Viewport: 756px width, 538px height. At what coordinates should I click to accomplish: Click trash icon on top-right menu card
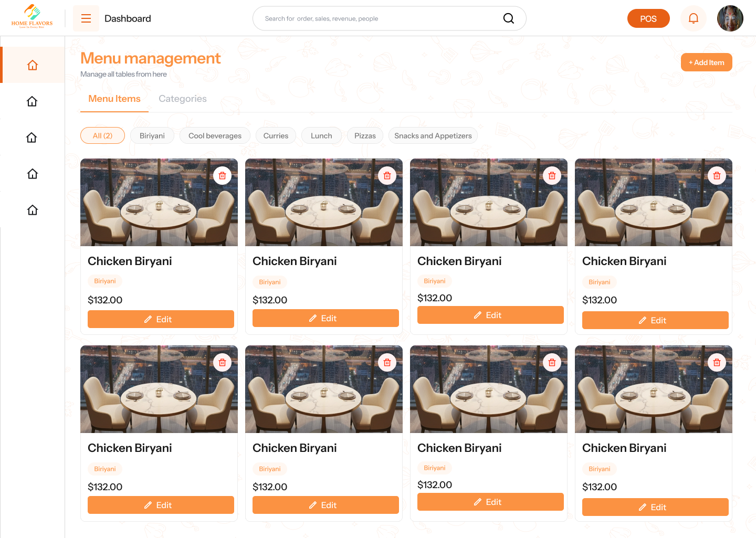[x=717, y=176]
